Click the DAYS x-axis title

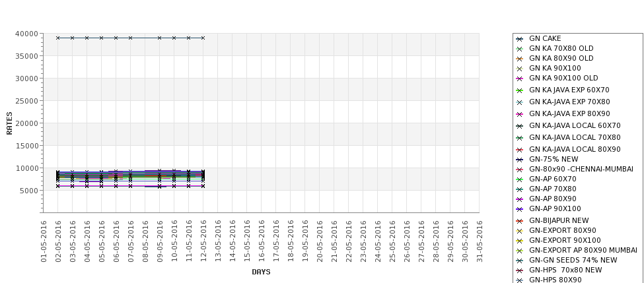pyautogui.click(x=261, y=272)
